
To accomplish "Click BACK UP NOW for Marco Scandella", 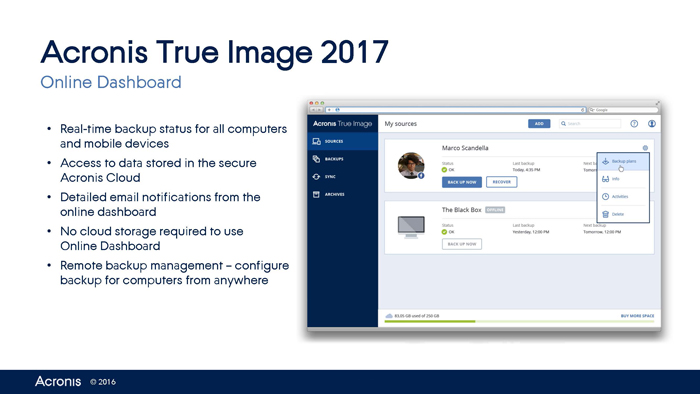I will (x=462, y=182).
